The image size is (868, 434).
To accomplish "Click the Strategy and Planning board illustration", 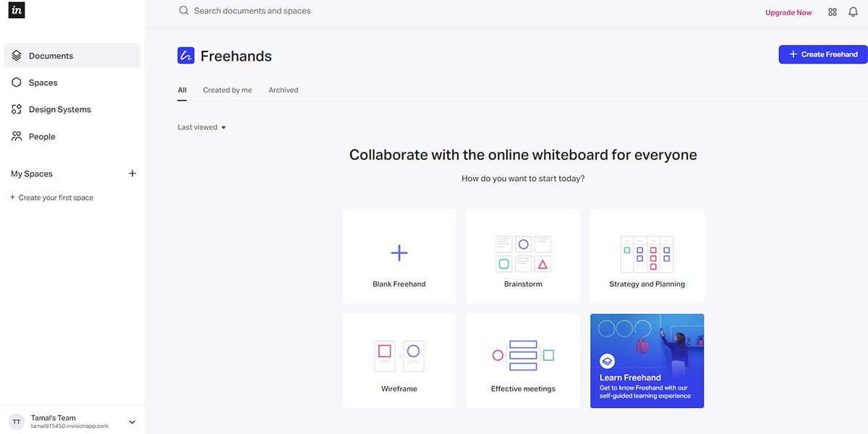I will point(647,254).
